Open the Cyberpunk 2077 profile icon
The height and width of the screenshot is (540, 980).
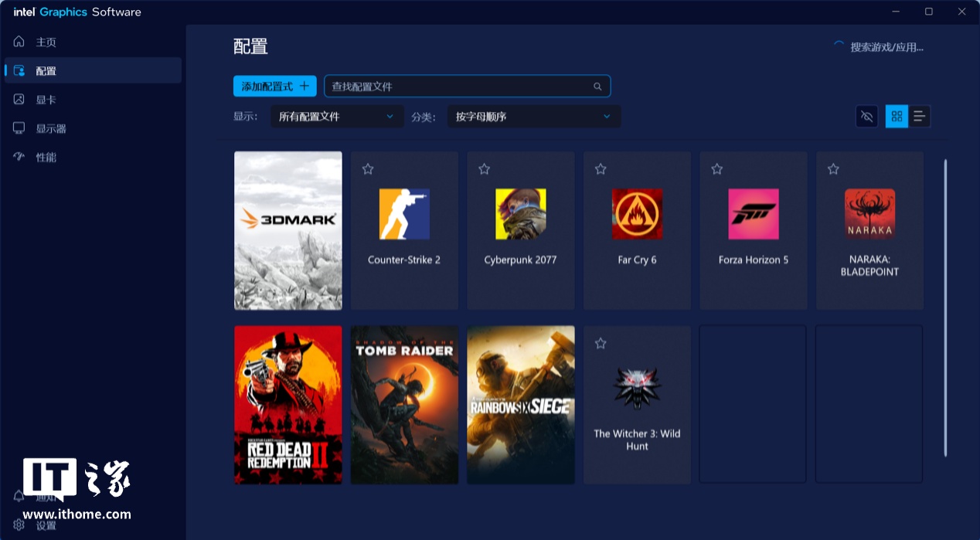point(520,214)
